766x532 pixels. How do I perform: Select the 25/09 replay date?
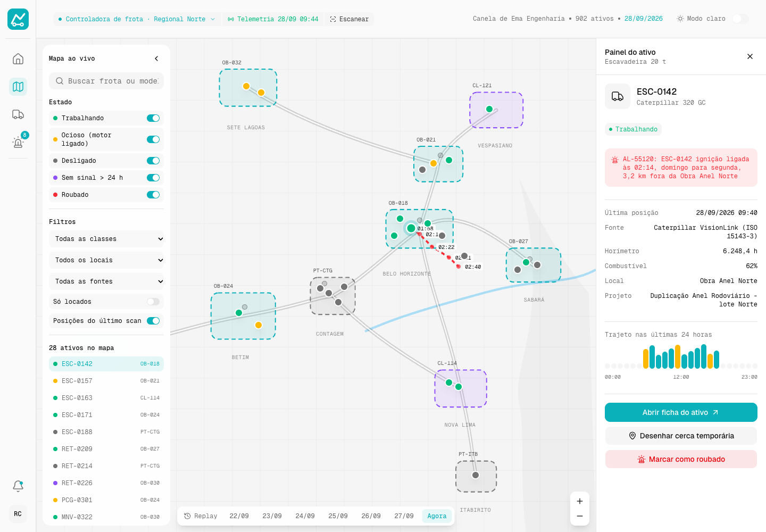[x=338, y=516]
